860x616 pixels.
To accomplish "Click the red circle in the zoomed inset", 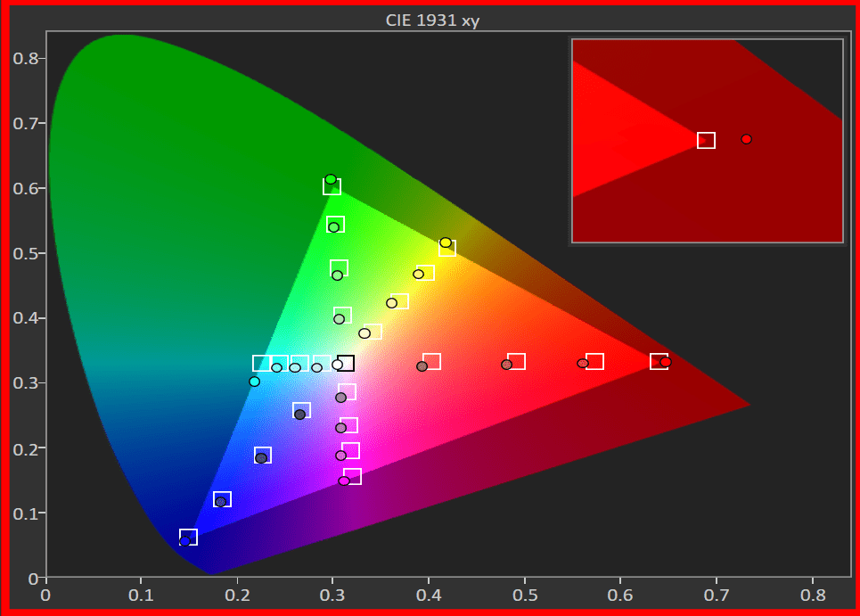I will [746, 139].
